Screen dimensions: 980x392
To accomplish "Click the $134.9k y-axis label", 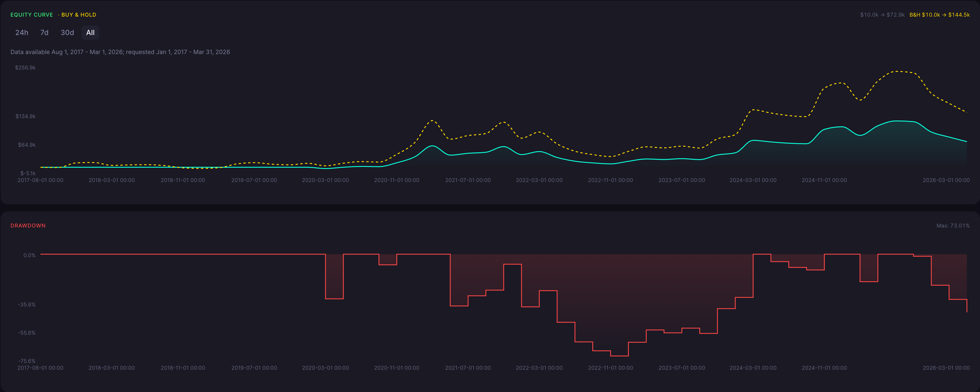I will [x=26, y=116].
